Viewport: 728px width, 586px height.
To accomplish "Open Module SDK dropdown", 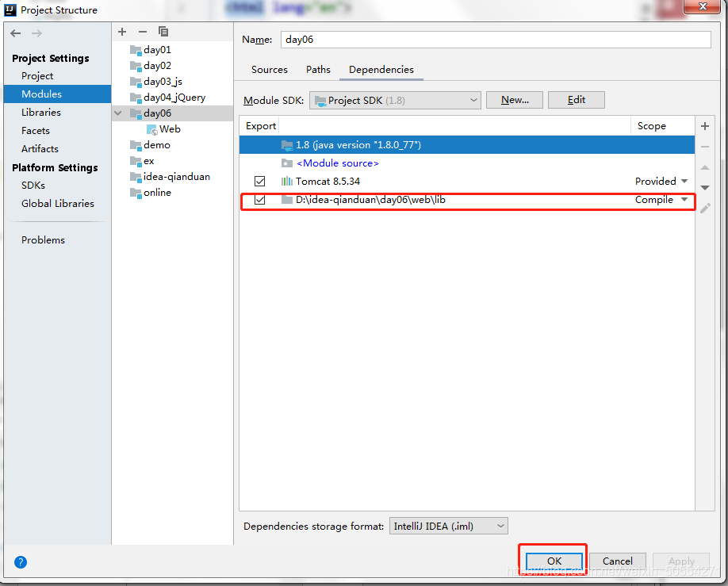I will [395, 100].
